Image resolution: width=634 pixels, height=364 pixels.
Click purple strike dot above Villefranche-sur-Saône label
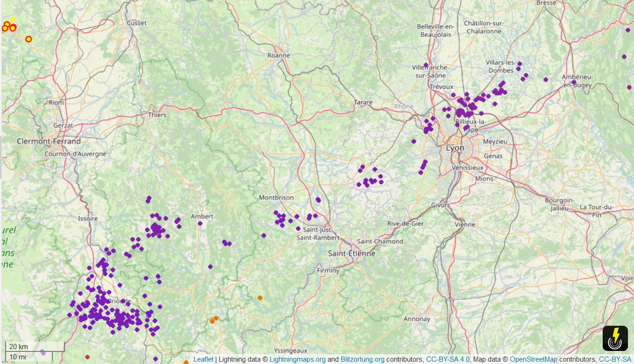pyautogui.click(x=426, y=65)
